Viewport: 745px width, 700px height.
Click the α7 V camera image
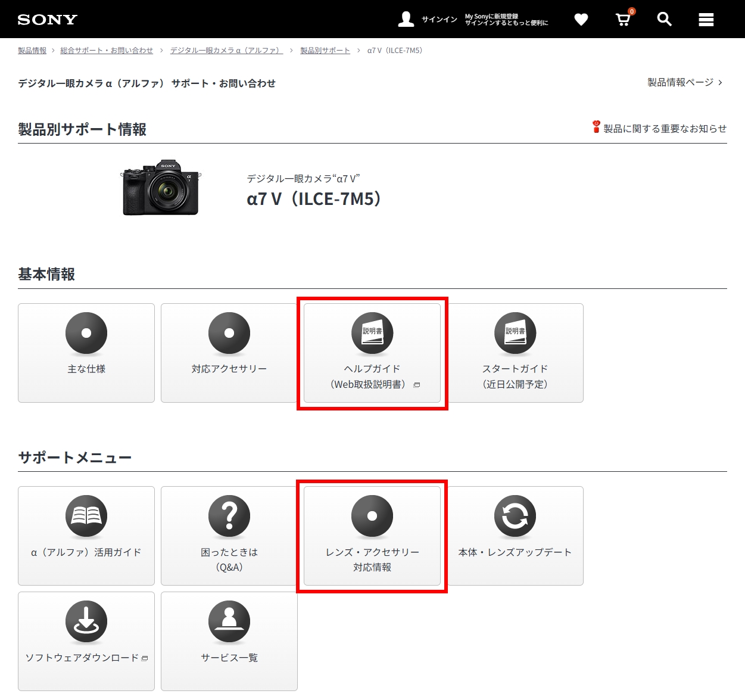pyautogui.click(x=161, y=188)
